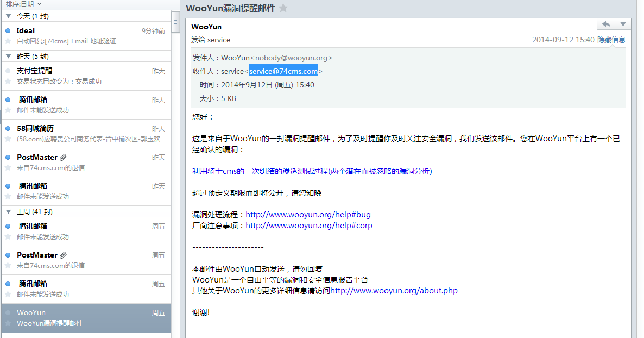Click attachment paperclip on PostMaster 昨天 email
Viewport: 644px width, 338px height.
(x=63, y=157)
